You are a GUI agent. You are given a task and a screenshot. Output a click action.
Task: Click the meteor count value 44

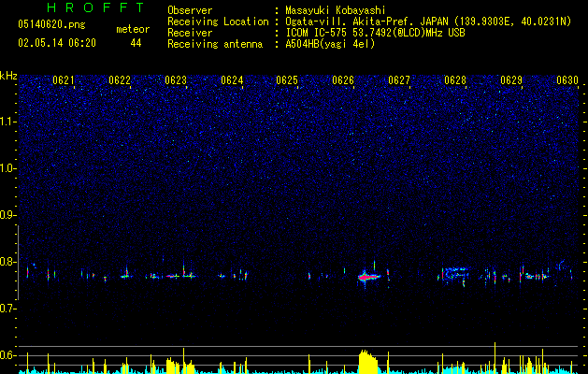pyautogui.click(x=136, y=43)
